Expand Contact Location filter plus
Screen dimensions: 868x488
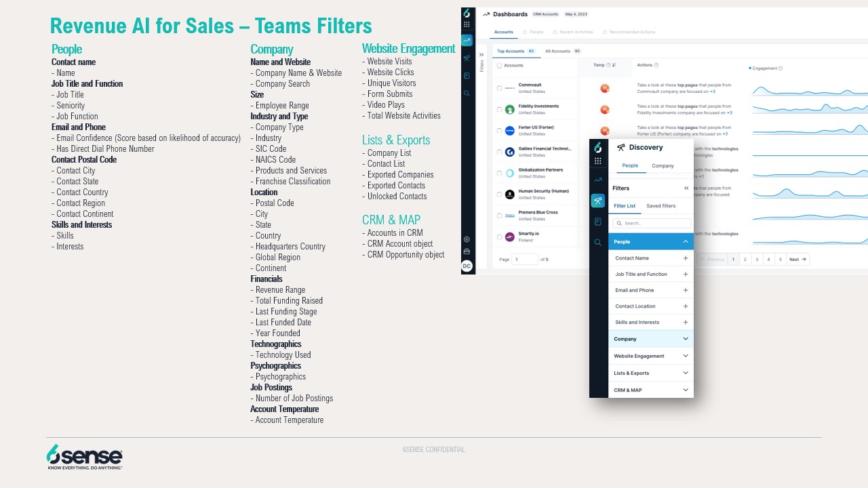pyautogui.click(x=686, y=306)
